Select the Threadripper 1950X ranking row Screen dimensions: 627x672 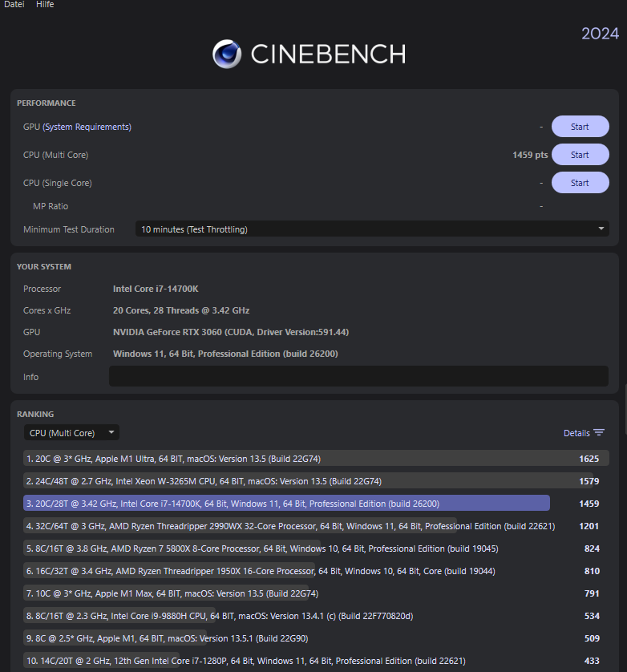316,571
